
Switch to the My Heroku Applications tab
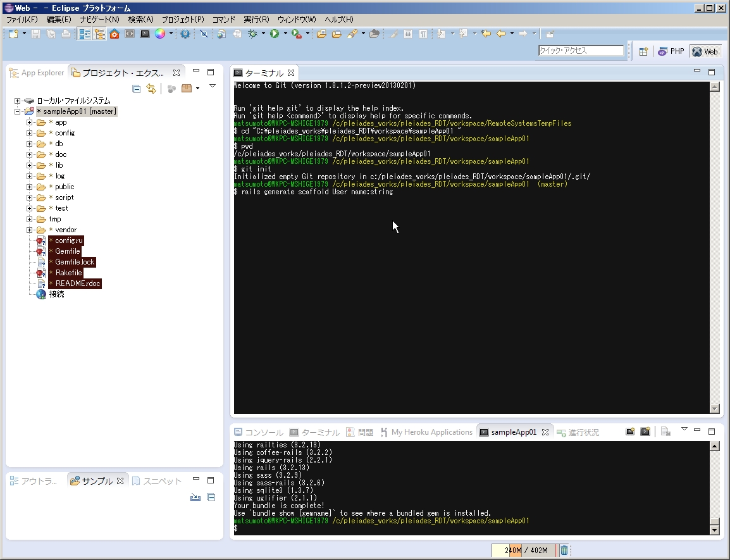(x=426, y=432)
